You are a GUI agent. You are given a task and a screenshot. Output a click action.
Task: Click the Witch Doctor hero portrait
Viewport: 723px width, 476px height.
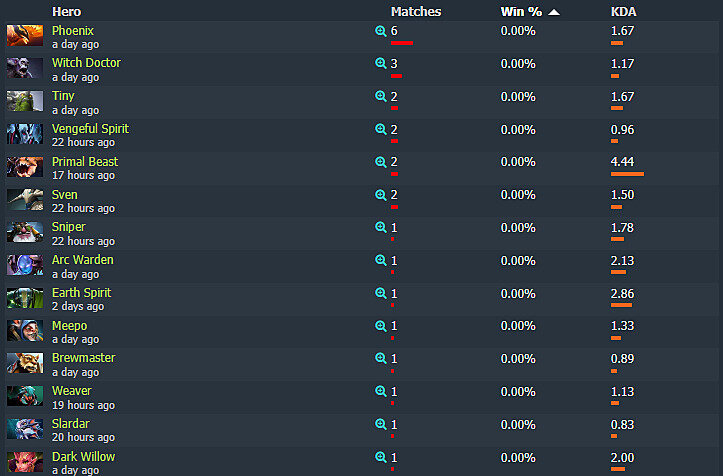coord(25,68)
